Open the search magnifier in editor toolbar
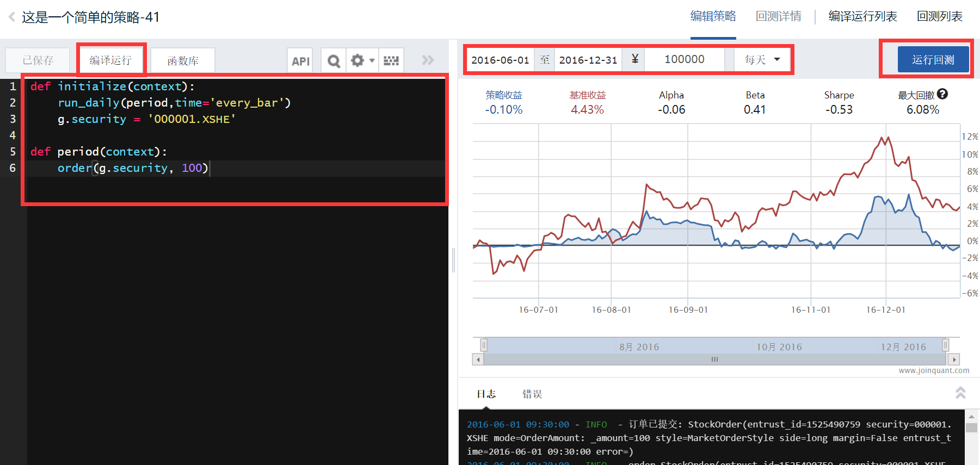 334,61
